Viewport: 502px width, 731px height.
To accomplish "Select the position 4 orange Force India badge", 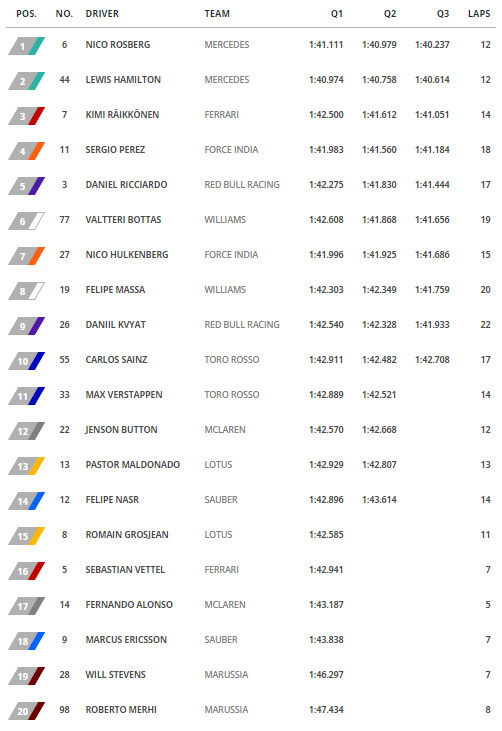I will click(27, 151).
